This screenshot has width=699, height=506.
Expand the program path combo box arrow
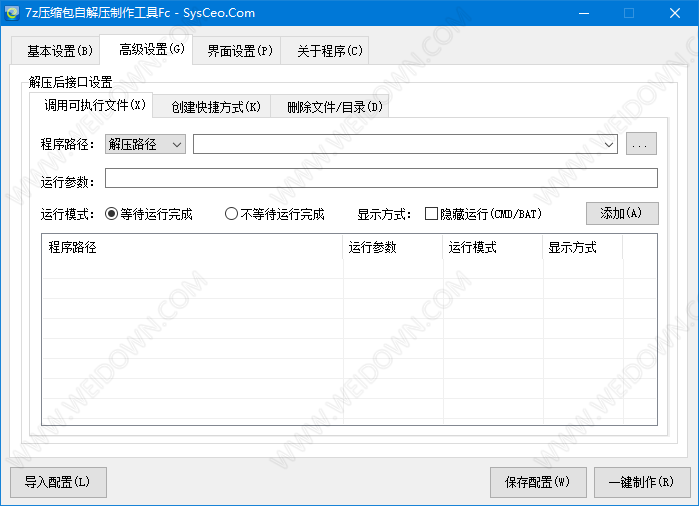(609, 145)
